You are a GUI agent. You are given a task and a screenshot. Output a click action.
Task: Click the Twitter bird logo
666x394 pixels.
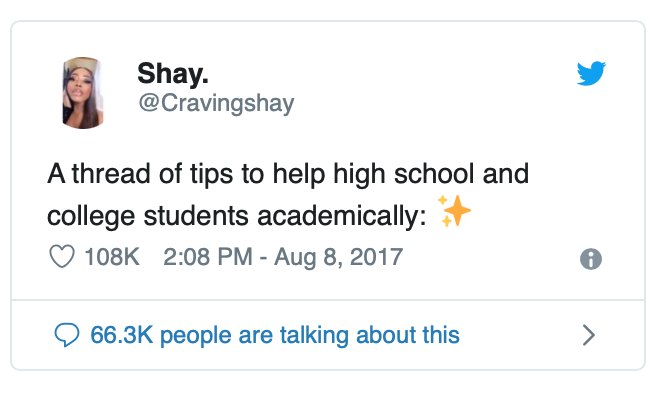pos(591,73)
